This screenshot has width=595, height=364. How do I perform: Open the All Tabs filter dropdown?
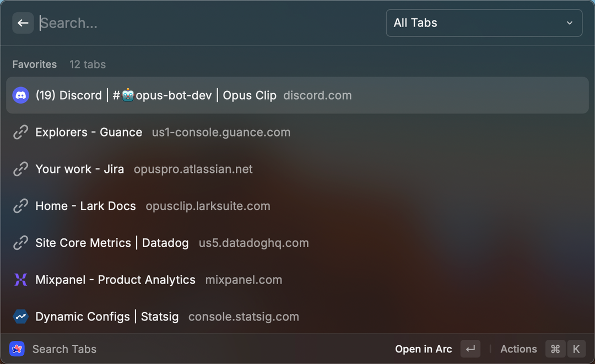(x=483, y=23)
